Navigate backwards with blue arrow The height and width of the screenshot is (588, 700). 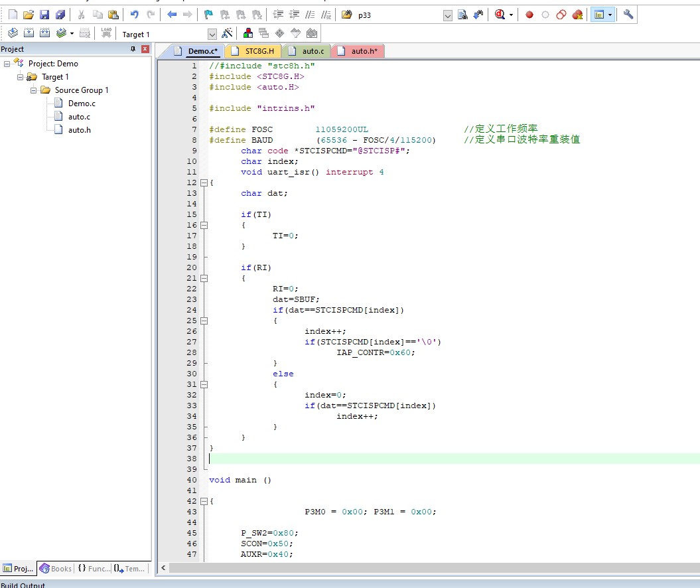[x=172, y=15]
